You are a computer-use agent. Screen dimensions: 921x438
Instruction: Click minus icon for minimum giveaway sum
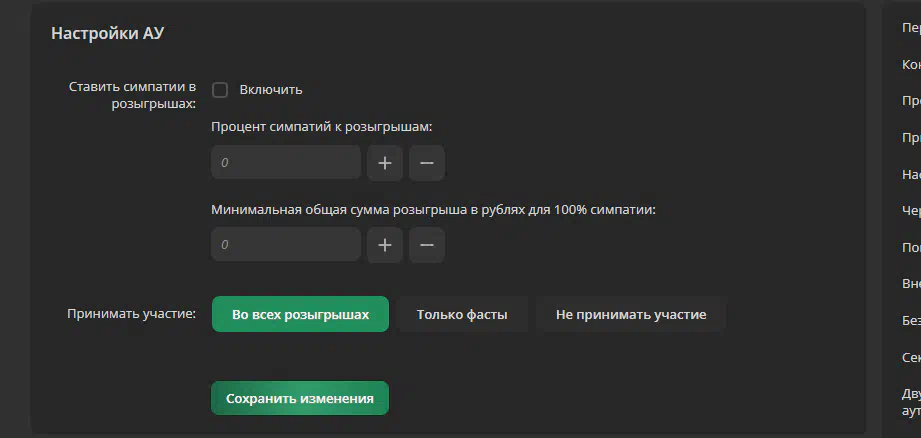tap(427, 244)
